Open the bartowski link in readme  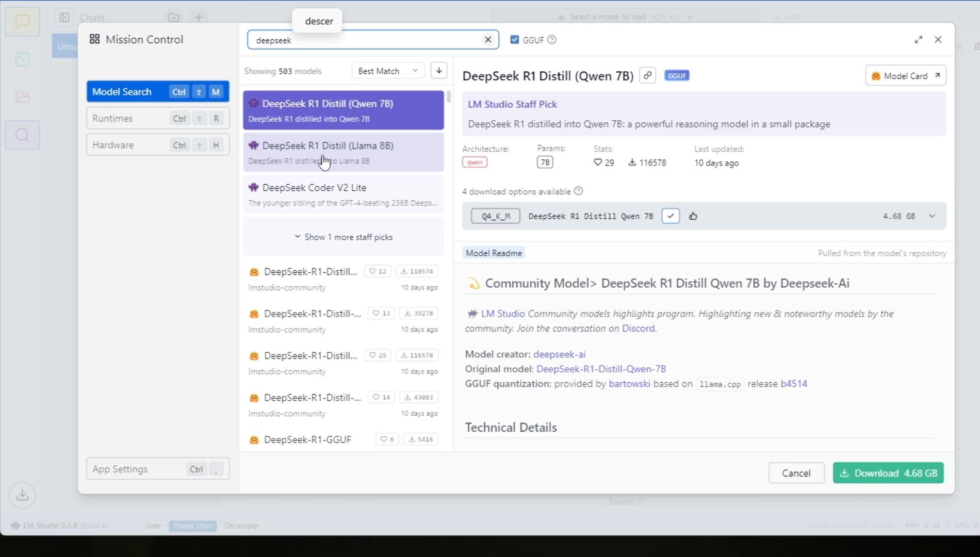(629, 384)
